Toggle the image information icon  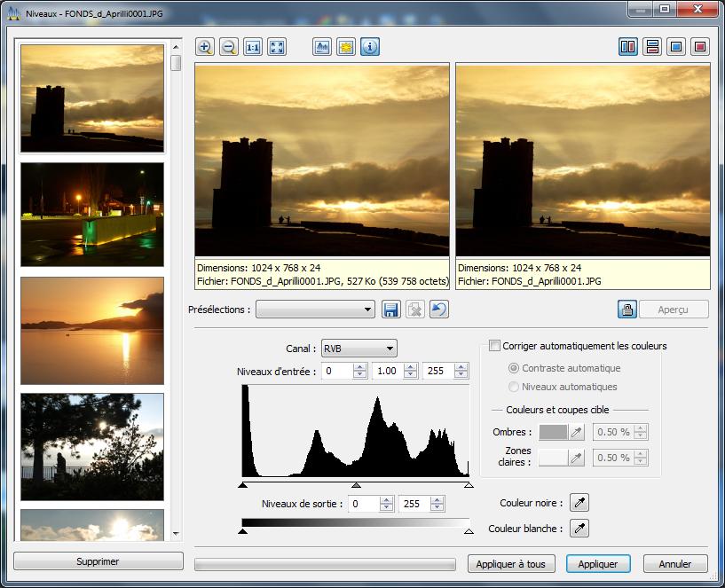370,47
